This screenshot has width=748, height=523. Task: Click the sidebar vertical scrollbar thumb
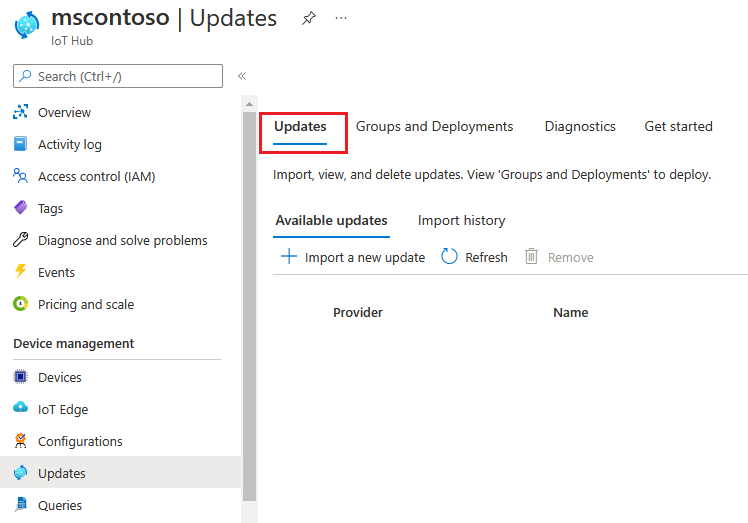click(249, 306)
